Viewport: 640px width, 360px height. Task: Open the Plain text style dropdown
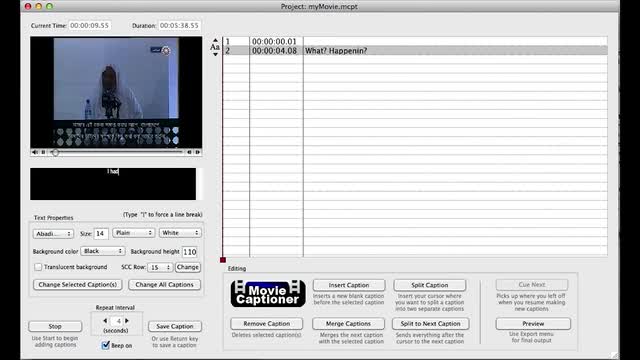point(133,233)
